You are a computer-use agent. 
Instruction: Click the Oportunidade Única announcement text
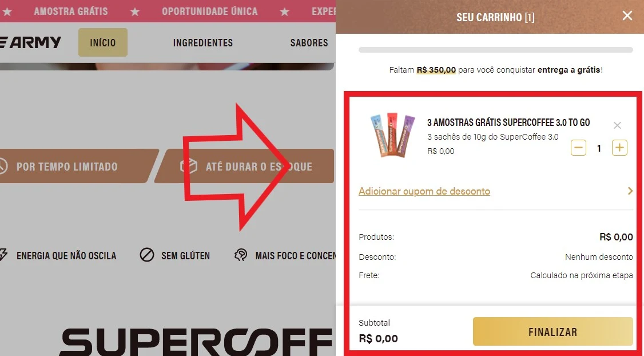point(209,11)
